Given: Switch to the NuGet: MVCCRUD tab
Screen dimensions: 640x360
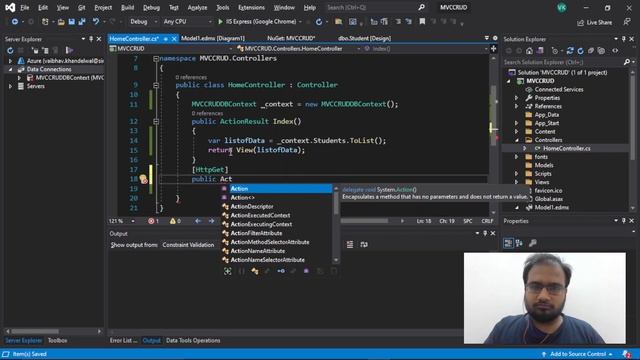Looking at the screenshot, I should click(291, 38).
